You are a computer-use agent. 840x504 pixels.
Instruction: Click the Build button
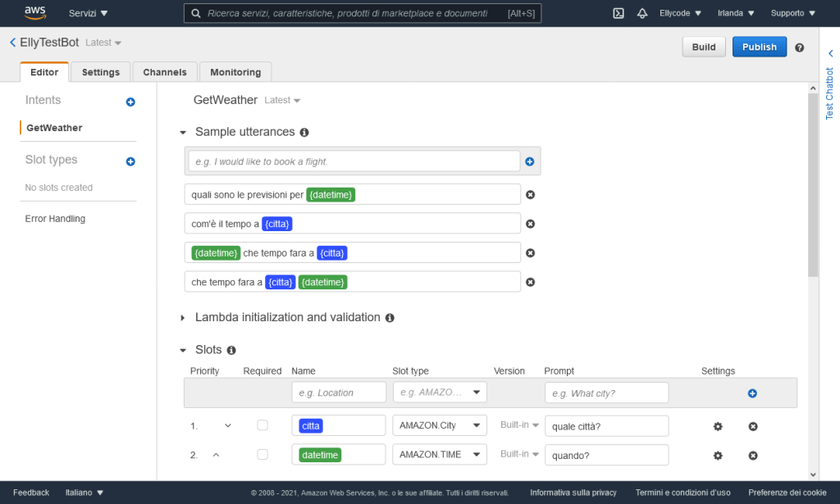pos(703,47)
